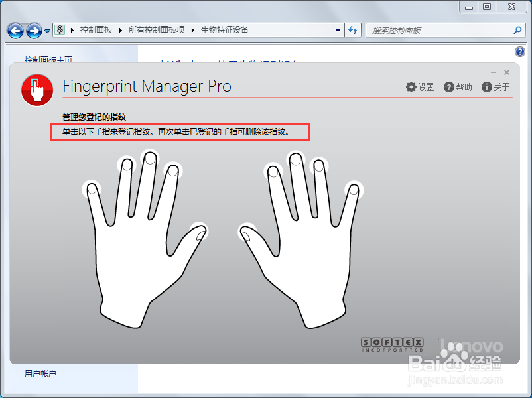Select right hand thumb tip
532x398 pixels.
pyautogui.click(x=247, y=232)
